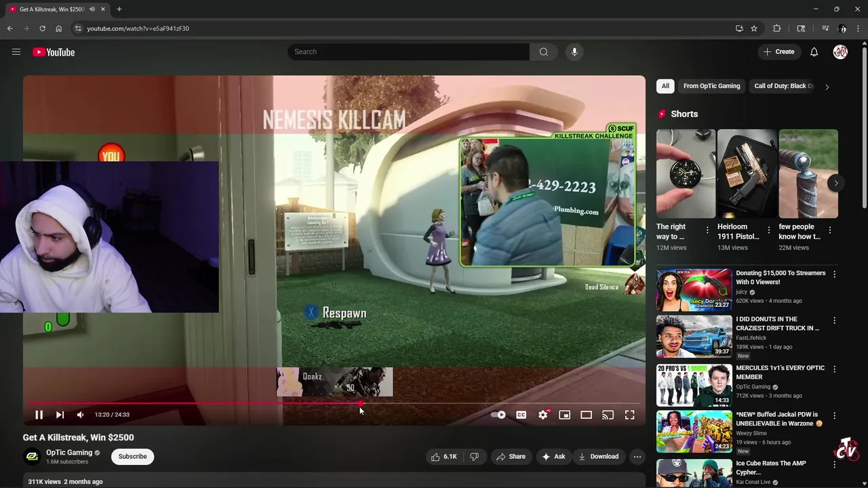Open options for 'few people know' Short
Image resolution: width=868 pixels, height=488 pixels.
tap(830, 230)
